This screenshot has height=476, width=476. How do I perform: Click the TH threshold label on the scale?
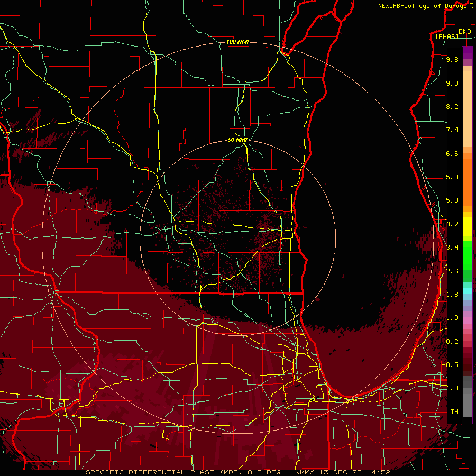point(454,412)
